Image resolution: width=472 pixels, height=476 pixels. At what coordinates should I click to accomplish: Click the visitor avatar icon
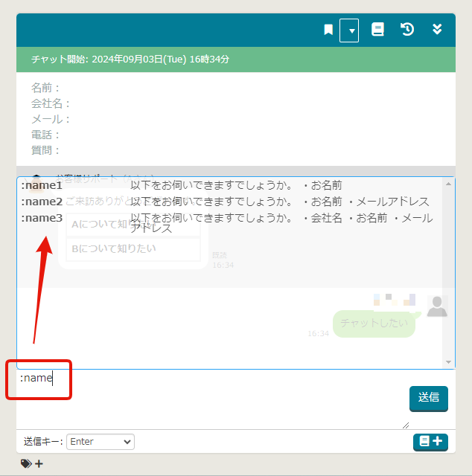point(437,306)
